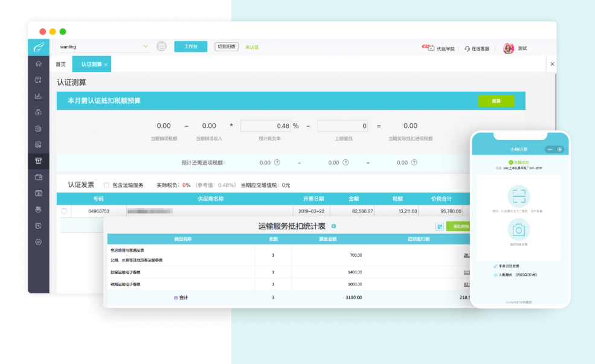Tap the scan invoice icon on phone
This screenshot has width=595, height=364.
pyautogui.click(x=518, y=197)
